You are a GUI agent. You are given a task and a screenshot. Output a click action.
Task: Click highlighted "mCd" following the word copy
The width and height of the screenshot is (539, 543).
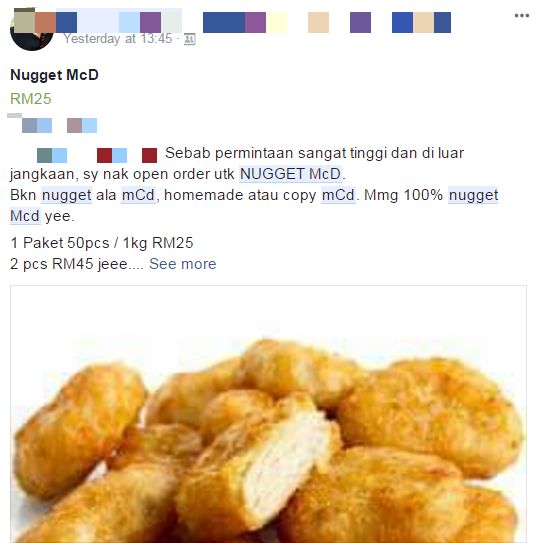point(338,195)
